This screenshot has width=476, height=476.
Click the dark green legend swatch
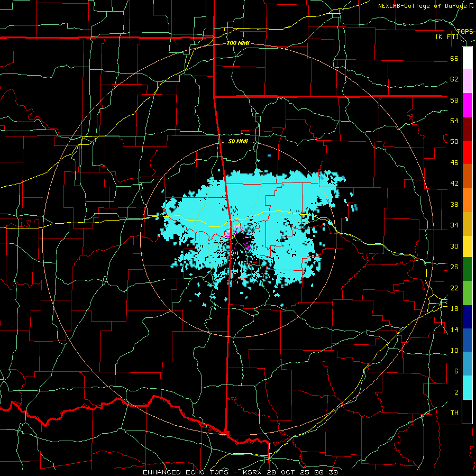pyautogui.click(x=467, y=269)
